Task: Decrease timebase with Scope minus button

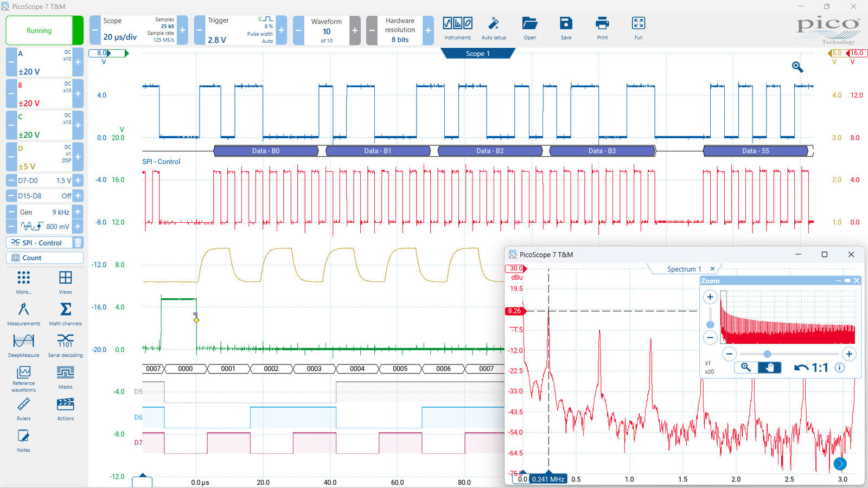Action: click(95, 30)
